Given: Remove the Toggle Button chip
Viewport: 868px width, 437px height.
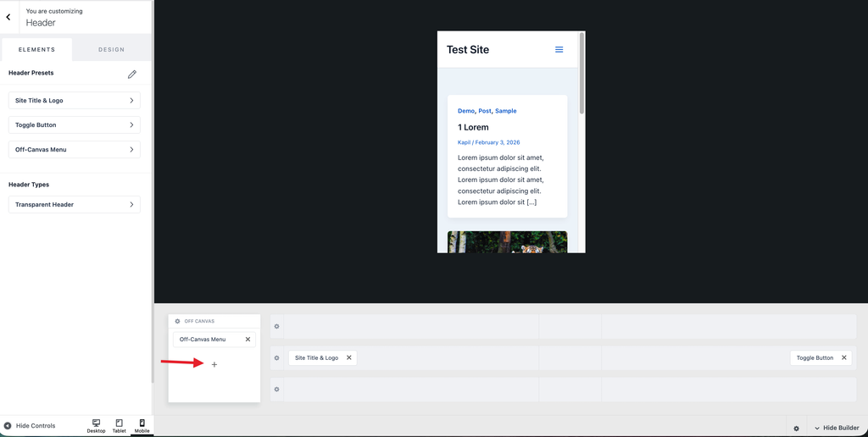Looking at the screenshot, I should [843, 358].
